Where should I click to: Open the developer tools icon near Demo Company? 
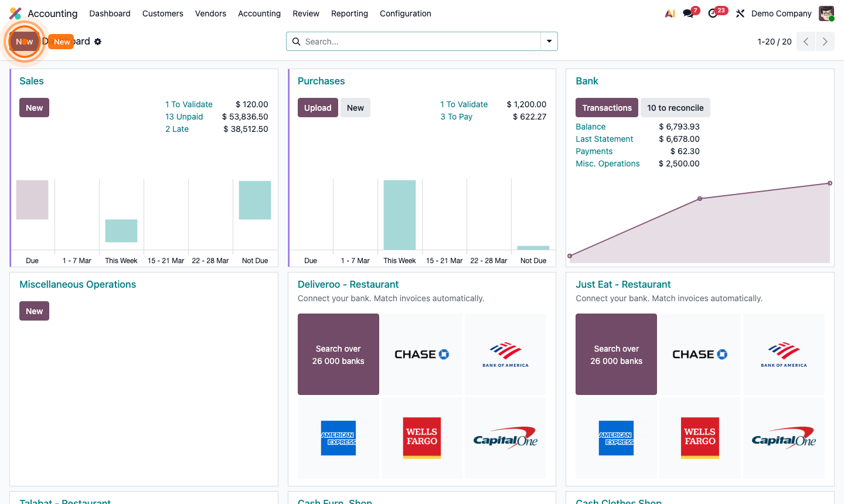click(x=740, y=13)
